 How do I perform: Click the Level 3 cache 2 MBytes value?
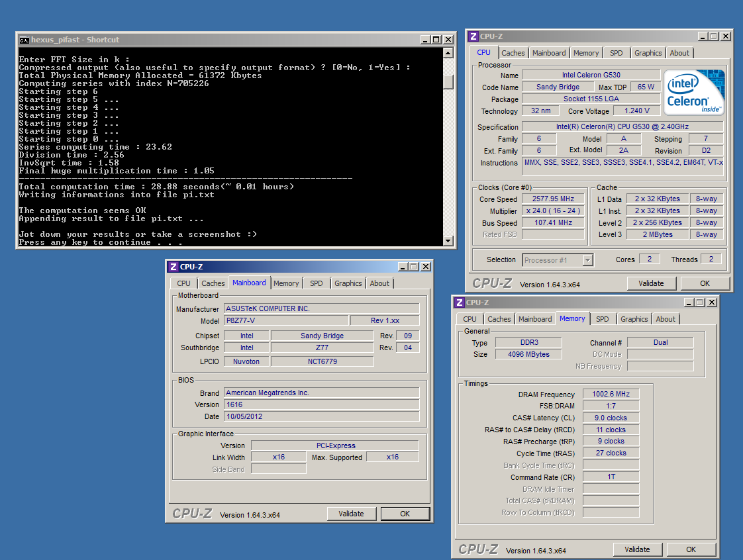click(657, 234)
